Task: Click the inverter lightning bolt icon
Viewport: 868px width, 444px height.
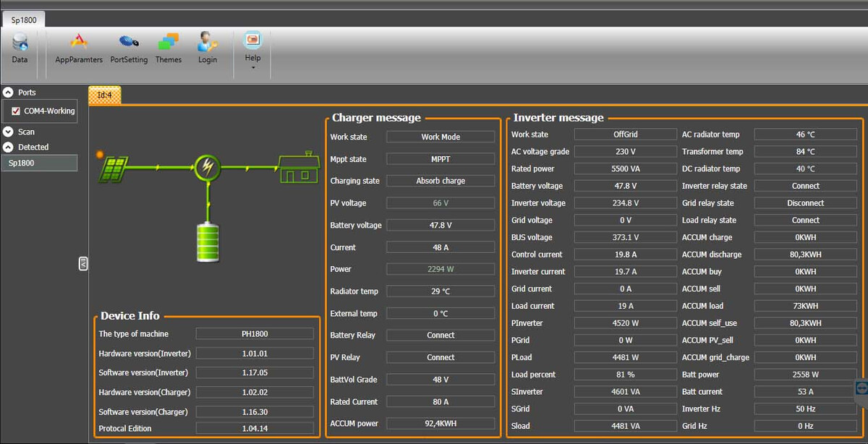Action: (x=208, y=167)
